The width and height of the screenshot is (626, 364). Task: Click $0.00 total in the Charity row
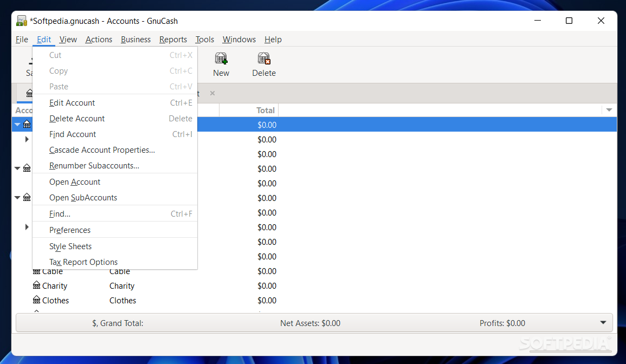(267, 286)
